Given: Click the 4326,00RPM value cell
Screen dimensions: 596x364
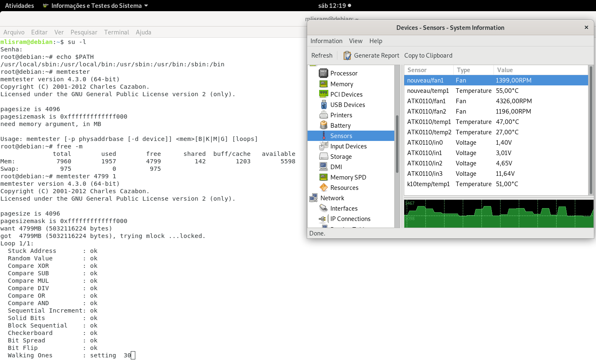Looking at the screenshot, I should (x=514, y=101).
